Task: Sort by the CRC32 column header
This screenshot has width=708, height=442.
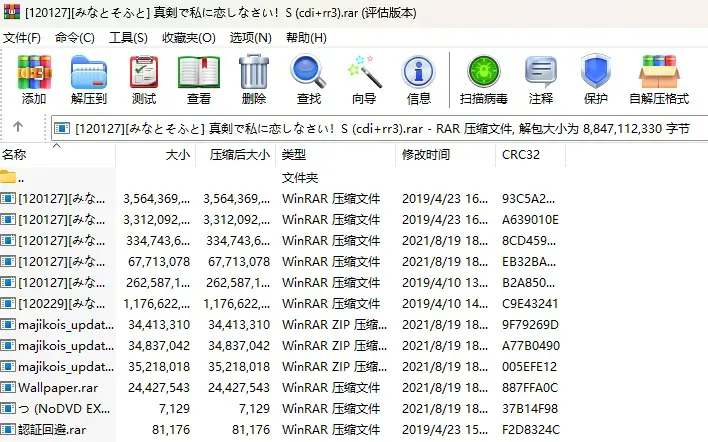Action: [531, 155]
